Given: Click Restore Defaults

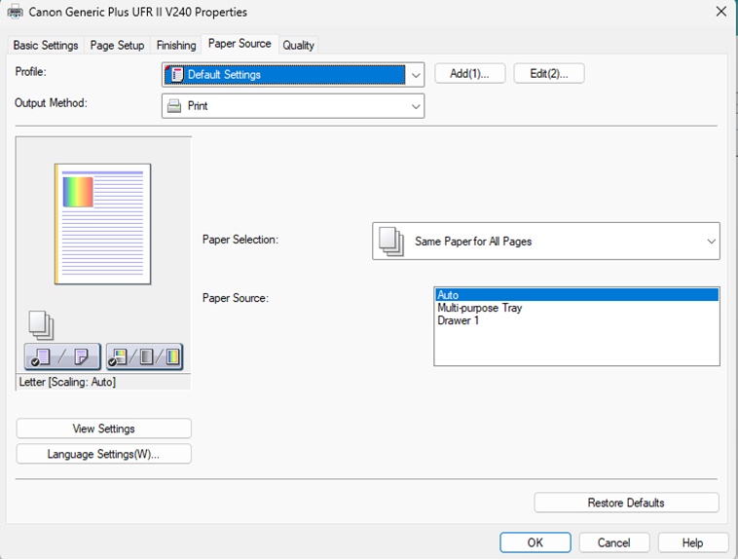Looking at the screenshot, I should click(x=626, y=503).
